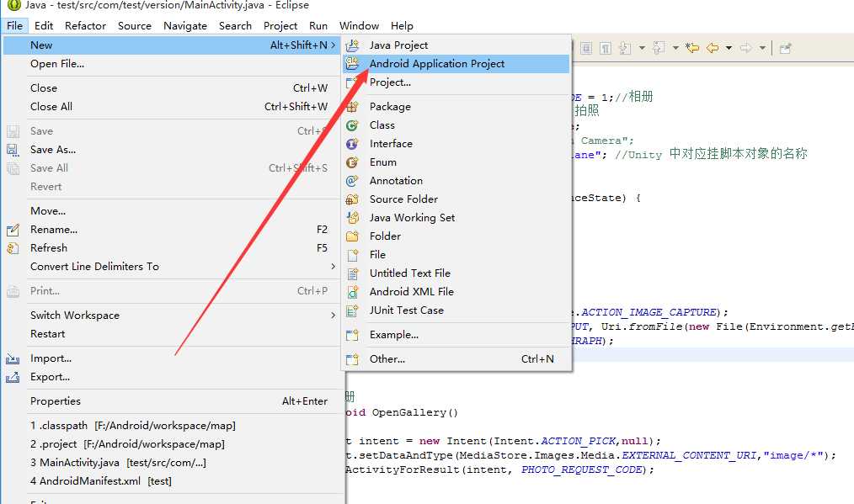
Task: Click the Export icon in the File menu
Action: (13, 377)
